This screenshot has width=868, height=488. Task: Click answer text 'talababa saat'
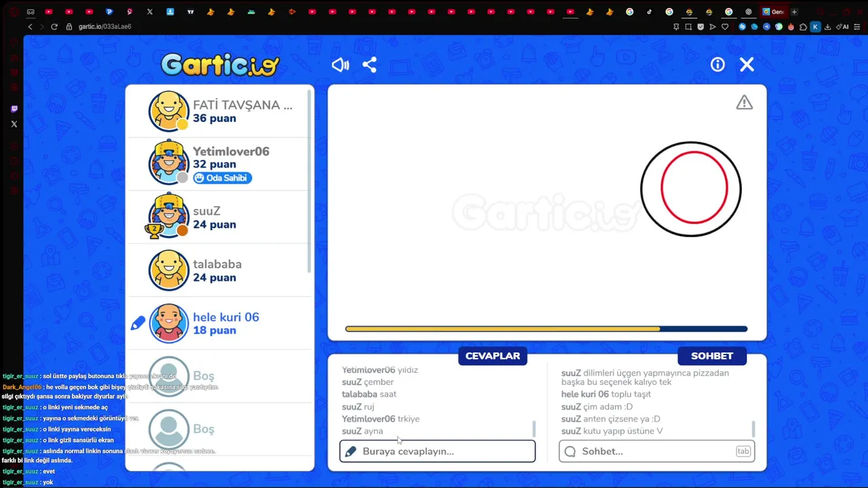[369, 394]
